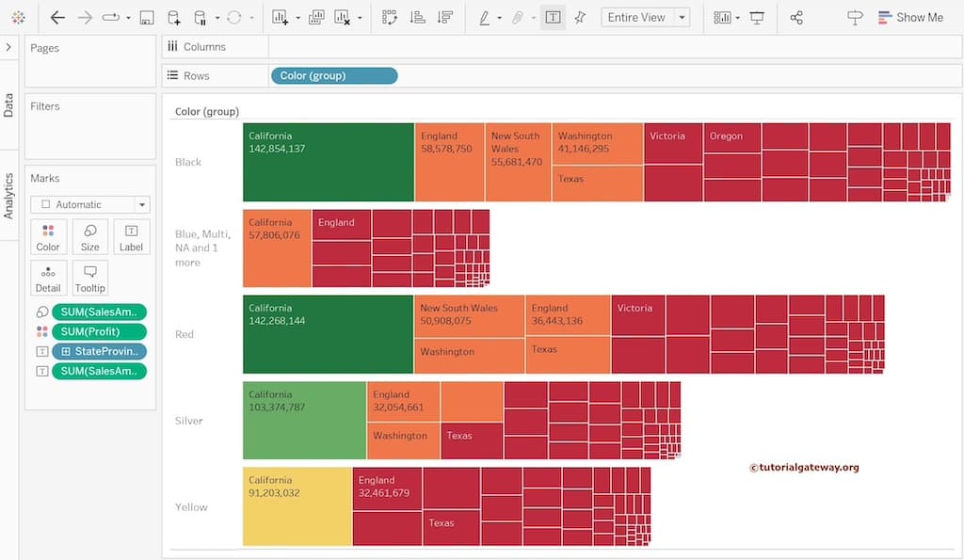This screenshot has width=964, height=560.
Task: Expand the StateProvince pill plus box
Action: tap(66, 351)
